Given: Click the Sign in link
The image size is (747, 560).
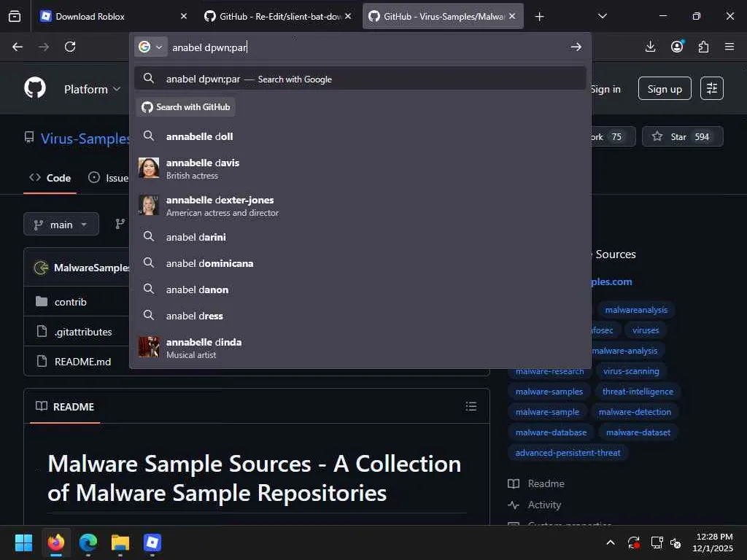Looking at the screenshot, I should 605,89.
